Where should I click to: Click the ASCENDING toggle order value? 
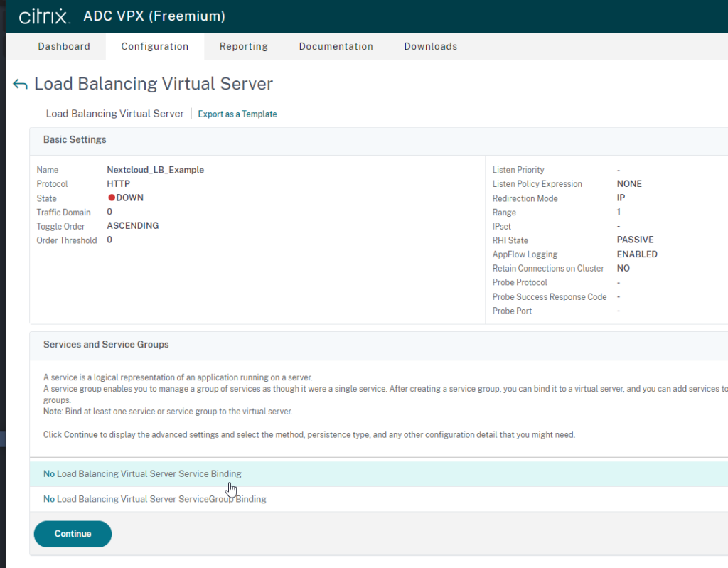point(133,226)
